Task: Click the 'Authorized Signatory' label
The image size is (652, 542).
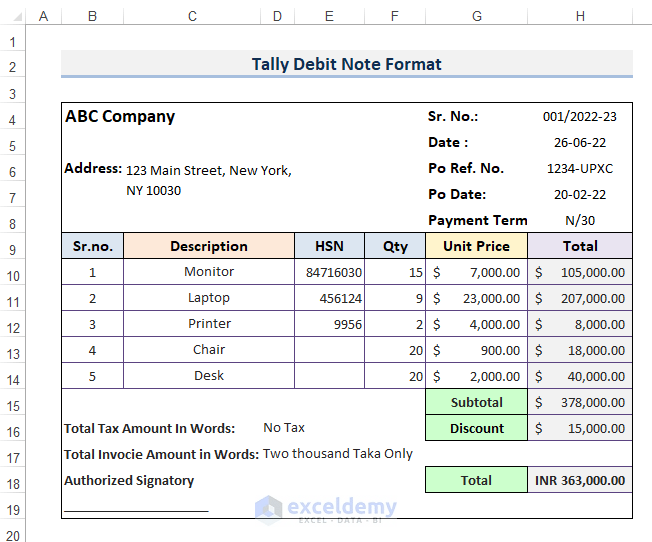Action: [x=129, y=480]
